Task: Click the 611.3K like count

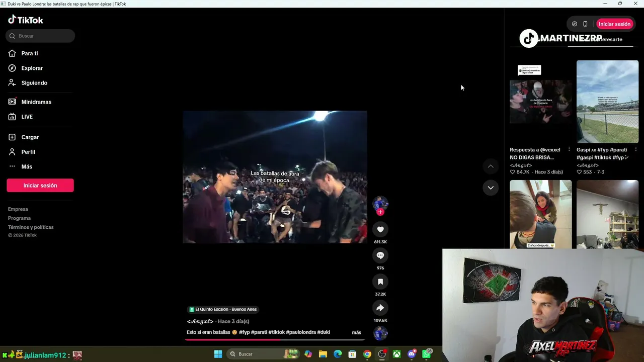Action: click(380, 242)
